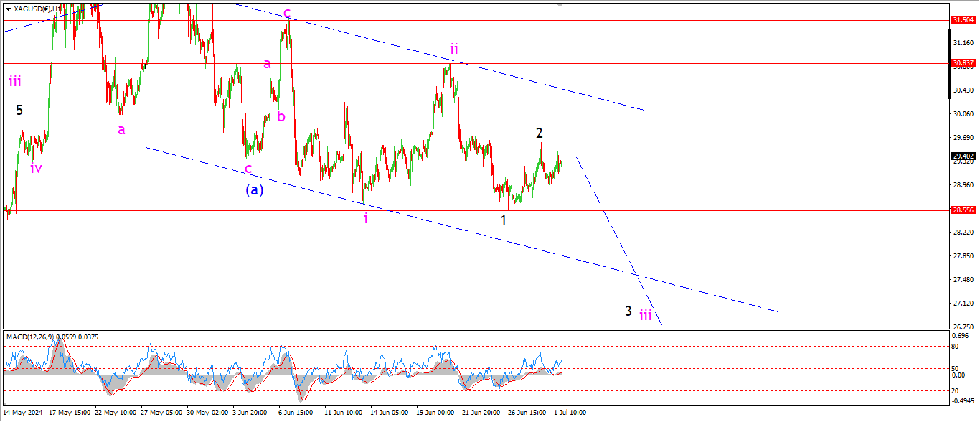Click the 1 Jul 10:00 time label
Screen dimensions: 980x422
[x=570, y=413]
